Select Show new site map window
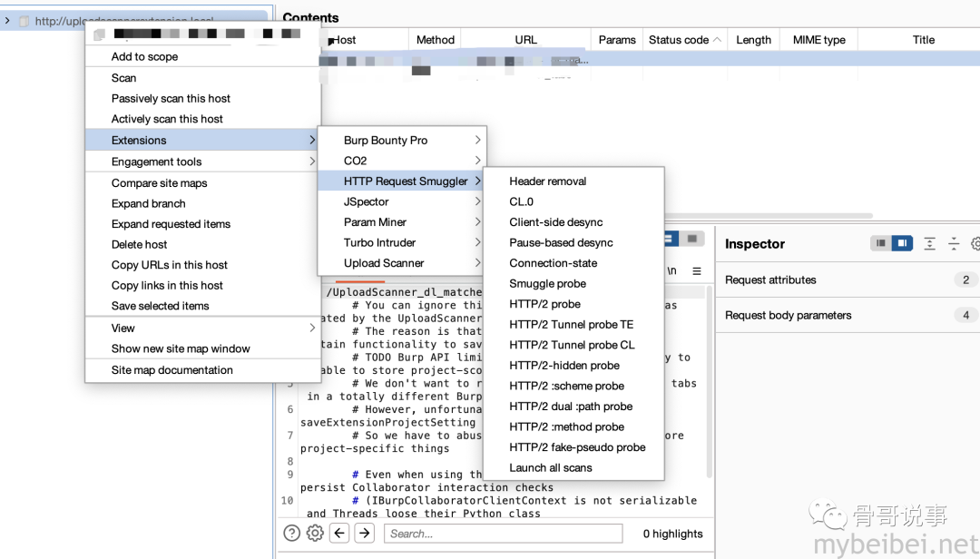 (203, 348)
